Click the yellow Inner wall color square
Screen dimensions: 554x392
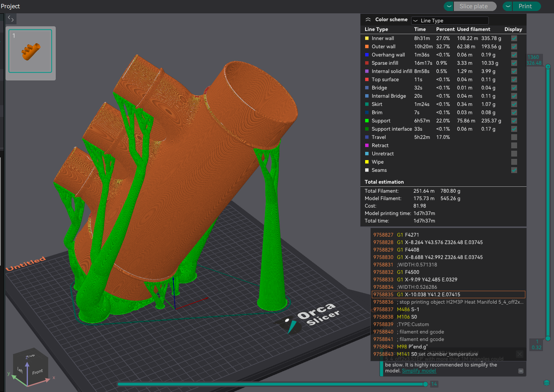pos(367,38)
